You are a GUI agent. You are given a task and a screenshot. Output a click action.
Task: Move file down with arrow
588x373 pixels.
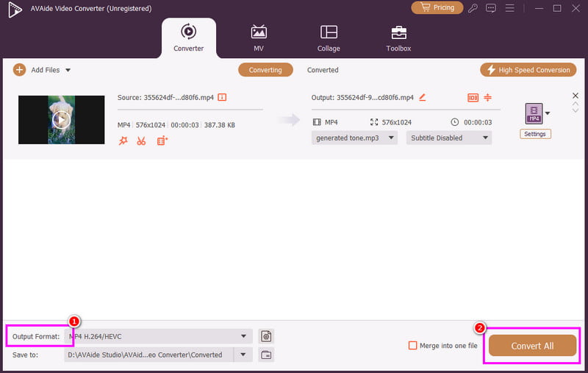[x=576, y=110]
